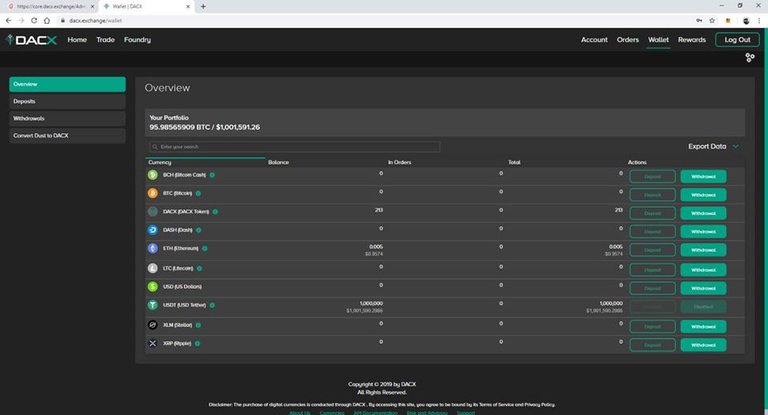Close the Wallet | DACX browser tab
Image resolution: width=768 pixels, height=415 pixels.
click(x=188, y=6)
